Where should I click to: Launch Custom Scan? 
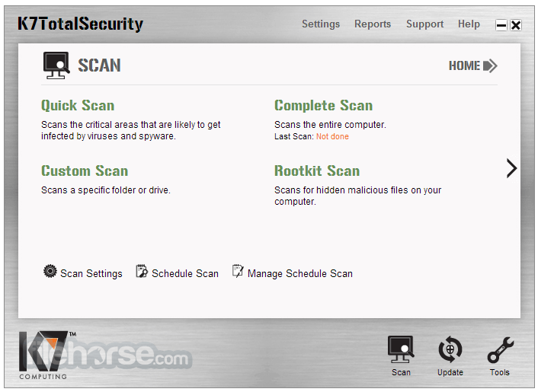pyautogui.click(x=85, y=171)
